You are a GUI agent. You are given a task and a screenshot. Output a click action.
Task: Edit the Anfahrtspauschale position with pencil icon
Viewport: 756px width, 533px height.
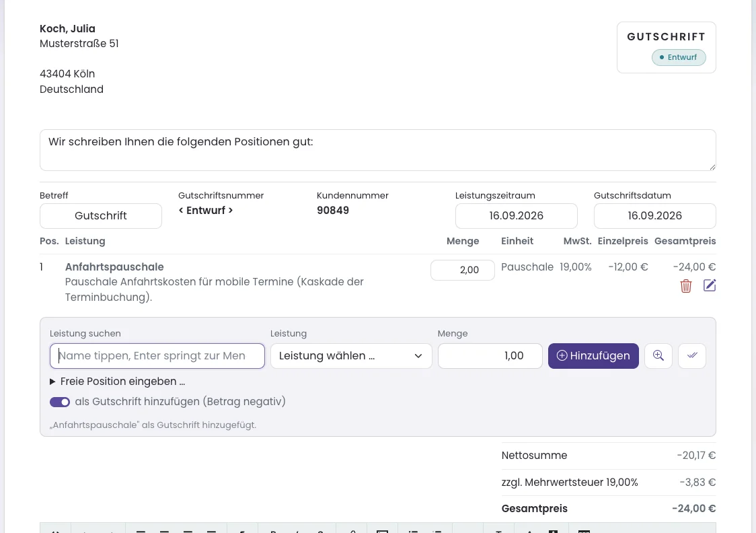pyautogui.click(x=709, y=285)
